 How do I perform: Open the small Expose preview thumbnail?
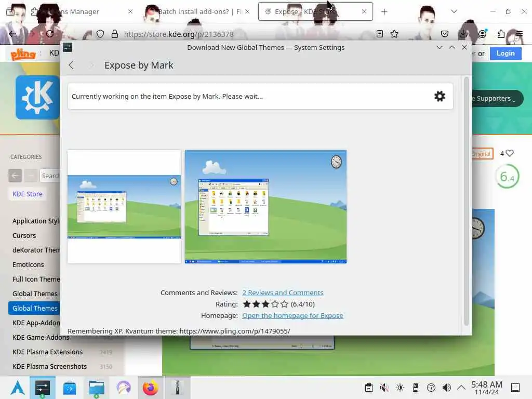pos(124,207)
